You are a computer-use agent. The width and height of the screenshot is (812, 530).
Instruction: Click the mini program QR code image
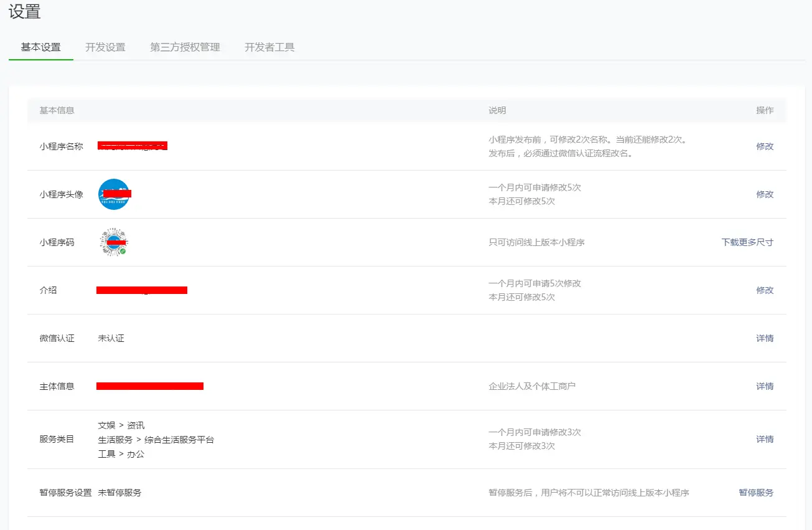tap(114, 242)
